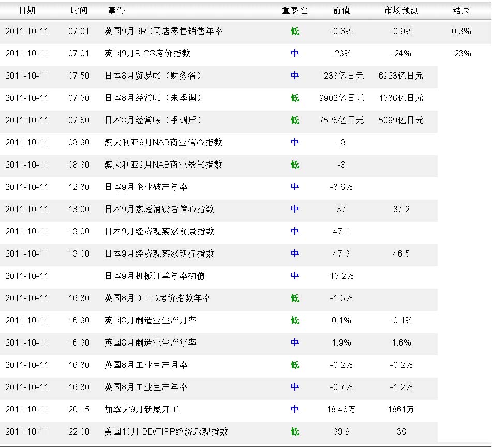Click forecast value 37.2
This screenshot has width=492, height=448.
(x=401, y=210)
